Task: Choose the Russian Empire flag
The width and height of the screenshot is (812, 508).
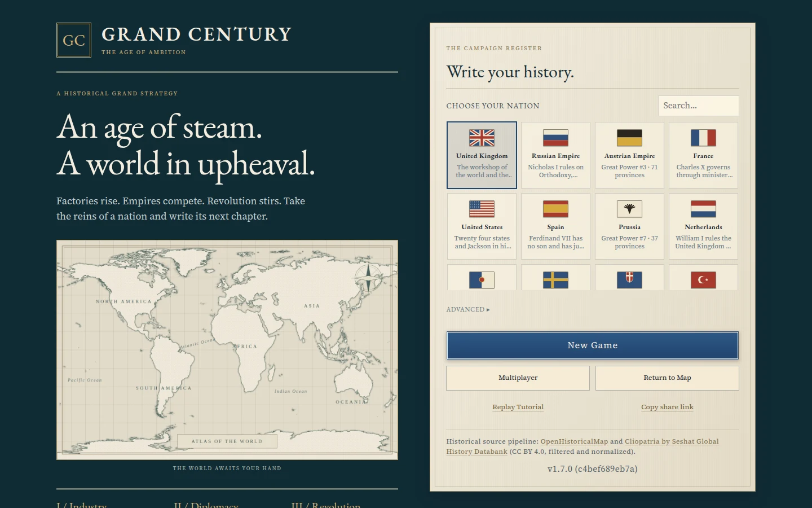Action: click(555, 138)
